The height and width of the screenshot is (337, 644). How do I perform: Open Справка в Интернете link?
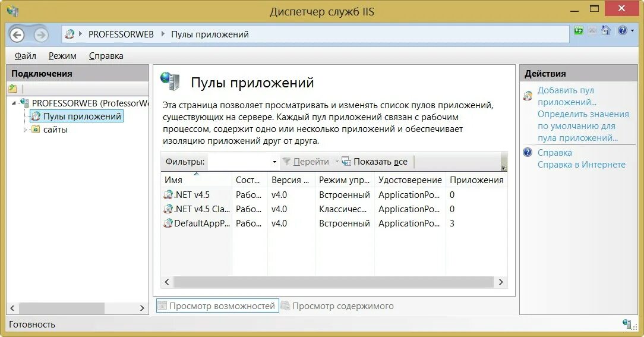[x=582, y=165]
